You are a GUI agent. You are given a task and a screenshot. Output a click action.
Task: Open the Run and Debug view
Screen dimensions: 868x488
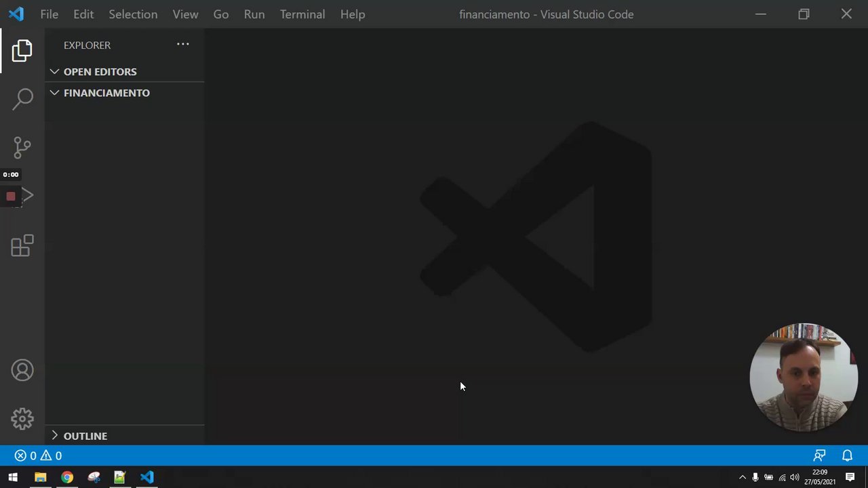point(27,197)
